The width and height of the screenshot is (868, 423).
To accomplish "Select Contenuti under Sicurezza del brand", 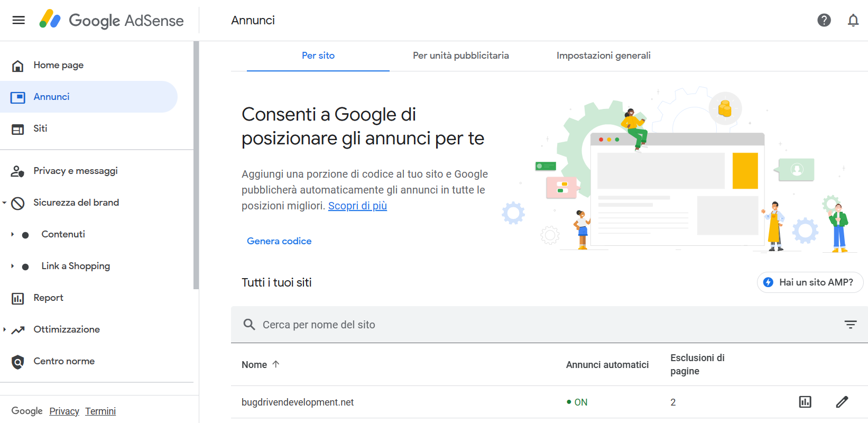I will coord(63,234).
